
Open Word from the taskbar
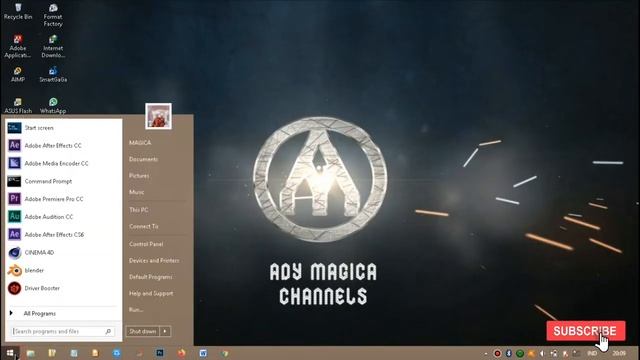tap(203, 353)
